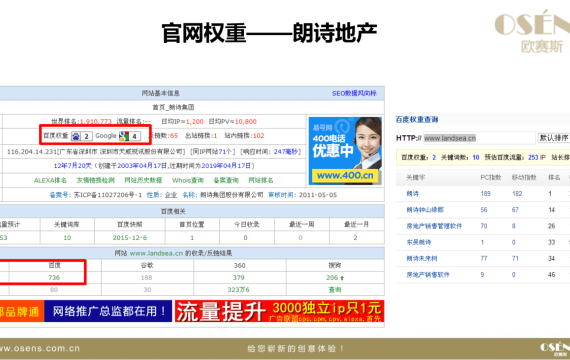Image resolution: width=570 pixels, height=360 pixels.
Task: Click keyword 东吴朗诗
Action: (x=418, y=242)
